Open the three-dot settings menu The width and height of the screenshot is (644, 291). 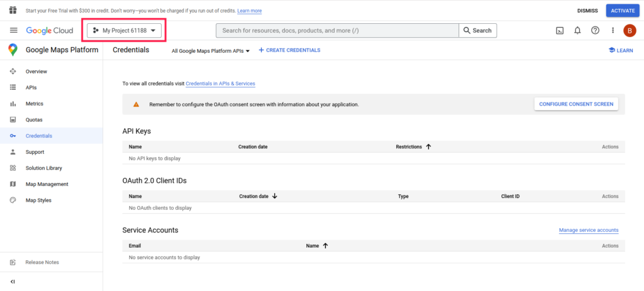click(613, 30)
